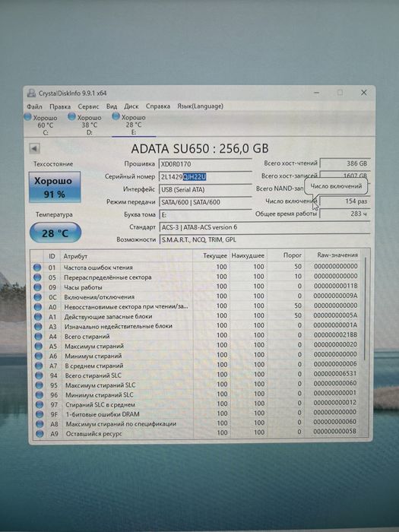Click the ADATA SU650 : 256,0 GB title

coord(200,148)
